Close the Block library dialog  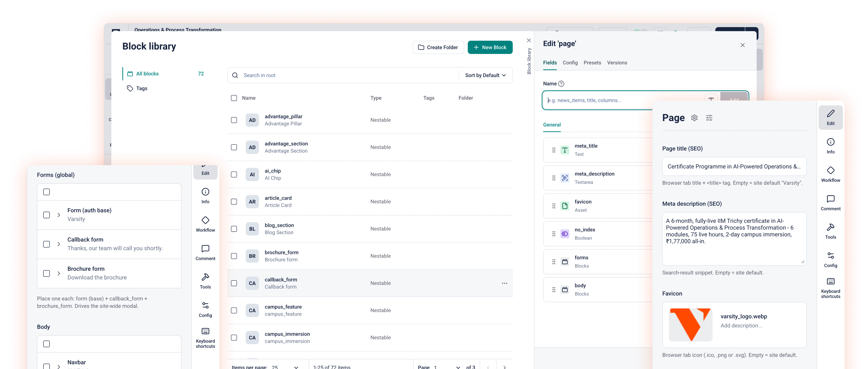click(529, 40)
